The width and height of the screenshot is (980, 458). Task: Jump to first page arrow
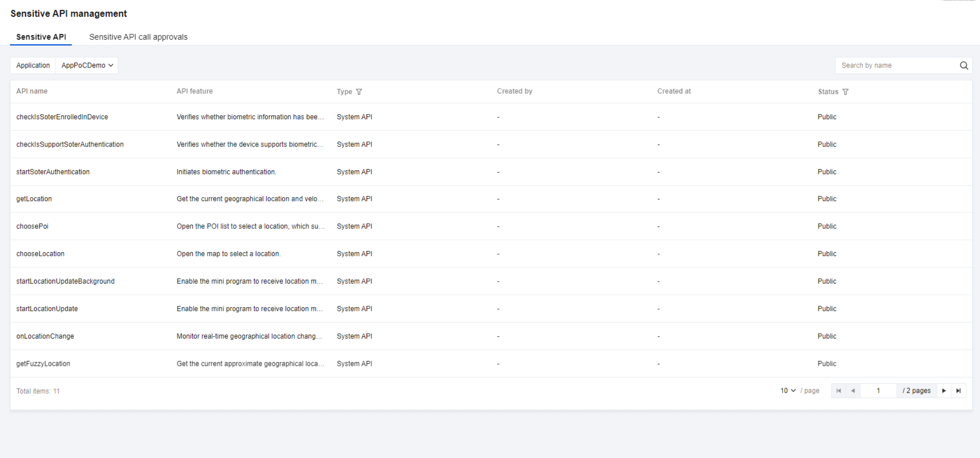pos(839,390)
